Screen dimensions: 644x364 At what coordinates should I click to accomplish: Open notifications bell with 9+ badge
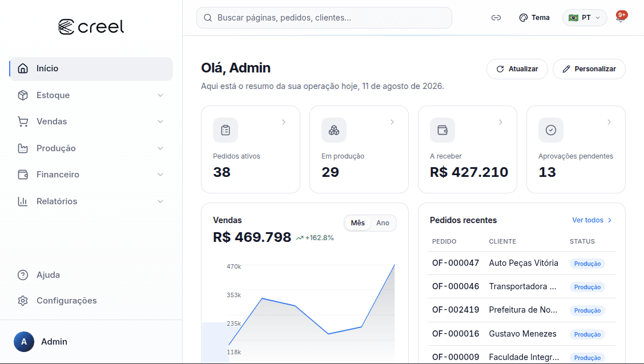(621, 18)
